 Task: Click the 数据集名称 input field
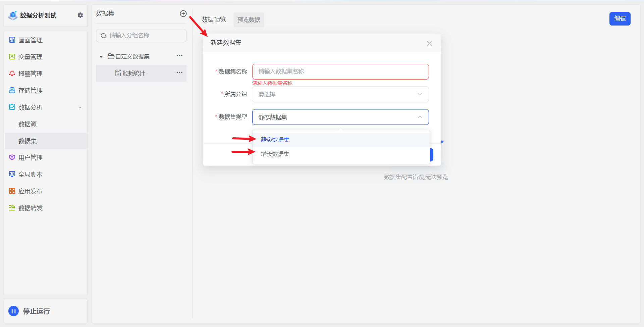(x=340, y=72)
